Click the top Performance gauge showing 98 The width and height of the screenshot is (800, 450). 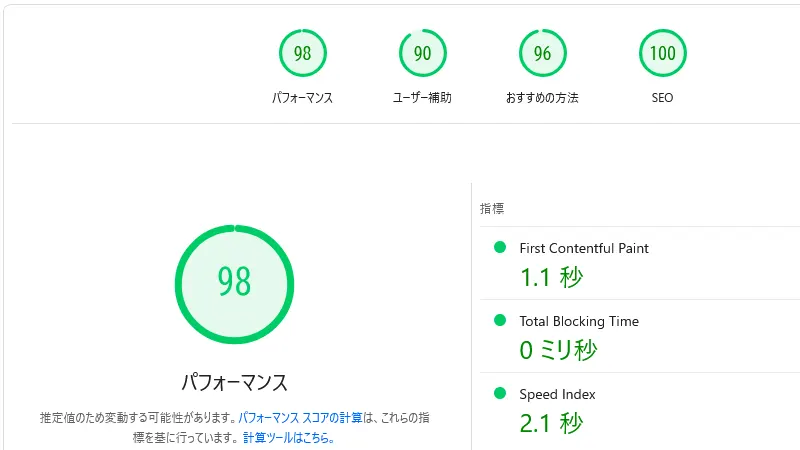coord(302,54)
